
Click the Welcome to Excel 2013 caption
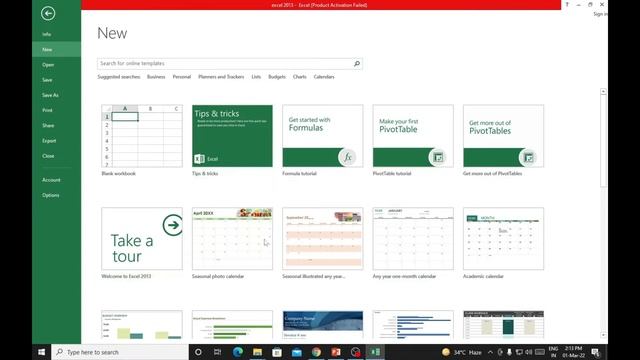(126, 276)
